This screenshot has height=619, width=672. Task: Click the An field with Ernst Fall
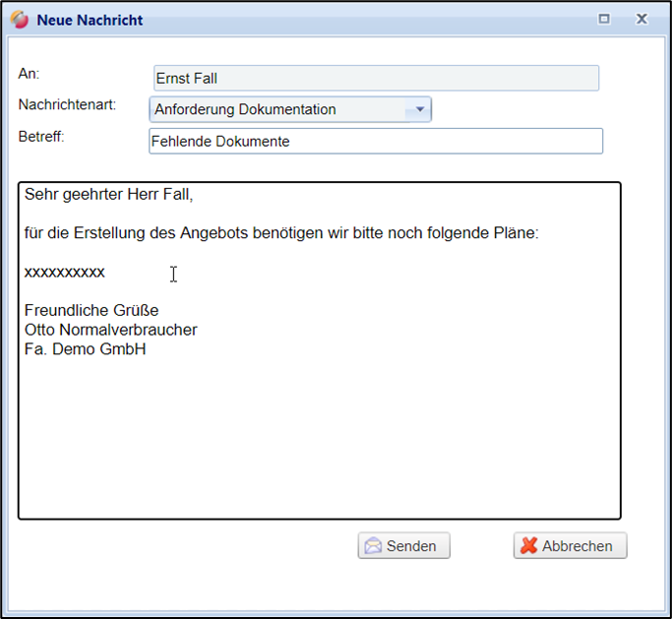(376, 78)
